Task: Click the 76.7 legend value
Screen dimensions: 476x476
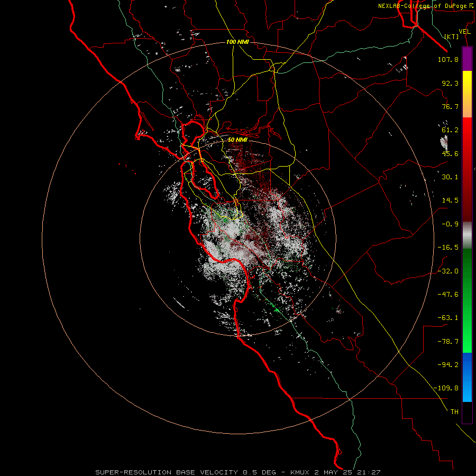Action: [450, 106]
